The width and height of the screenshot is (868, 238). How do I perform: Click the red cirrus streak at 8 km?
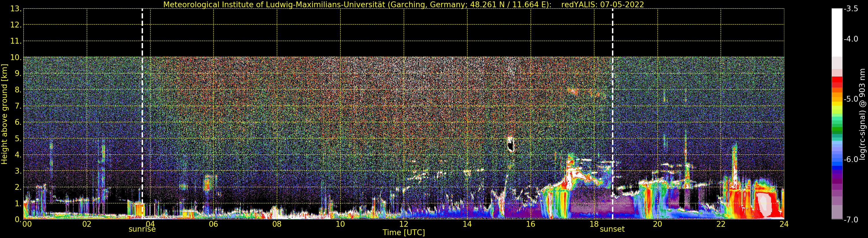(x=572, y=91)
